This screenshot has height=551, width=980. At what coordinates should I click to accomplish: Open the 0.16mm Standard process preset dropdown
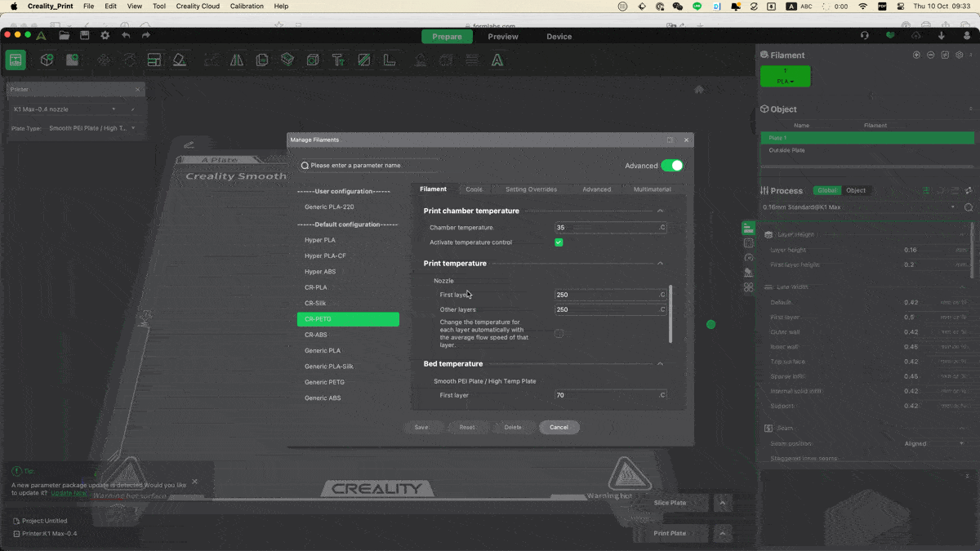857,207
